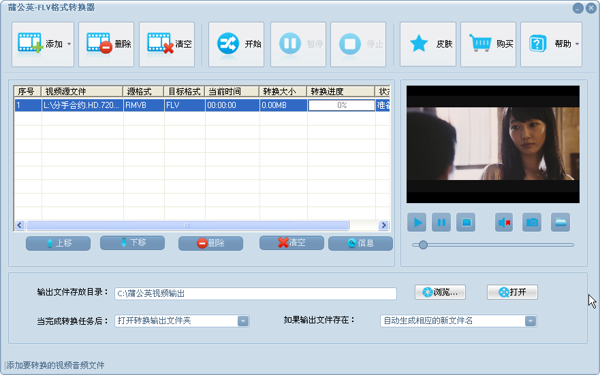Click the 打开 open output folder button
The height and width of the screenshot is (375, 600).
point(512,292)
